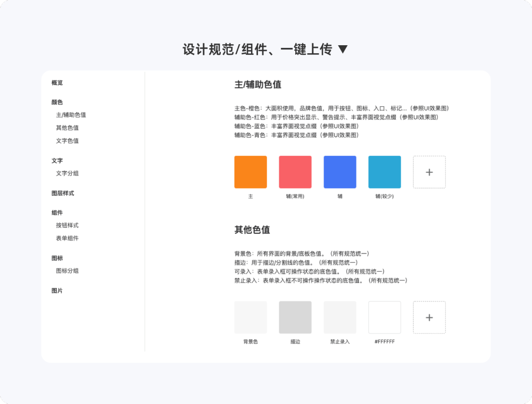Image resolution: width=532 pixels, height=404 pixels.
Task: Add a new main/auxiliary color with plus
Action: pos(429,172)
